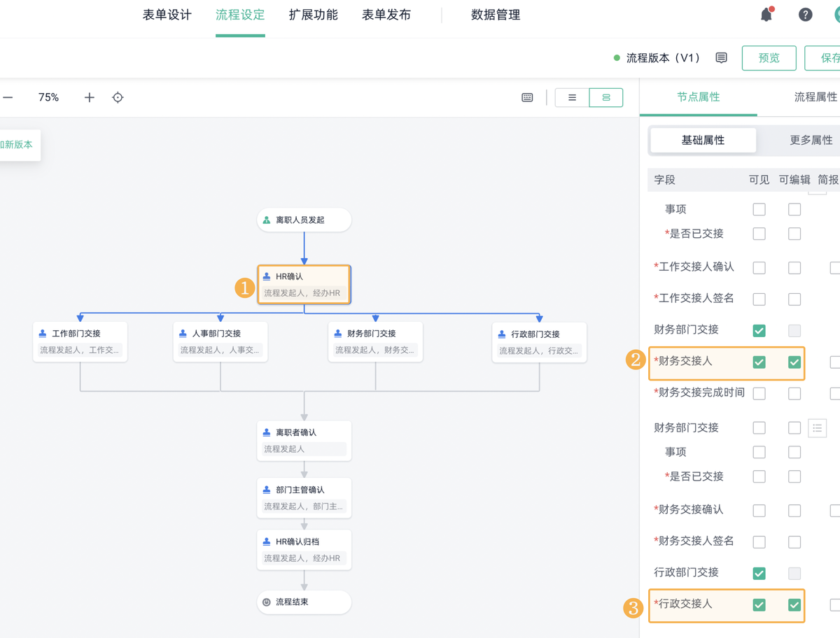Viewport: 840px width, 638px height.
Task: Click the zoom in plus icon
Action: (x=89, y=97)
